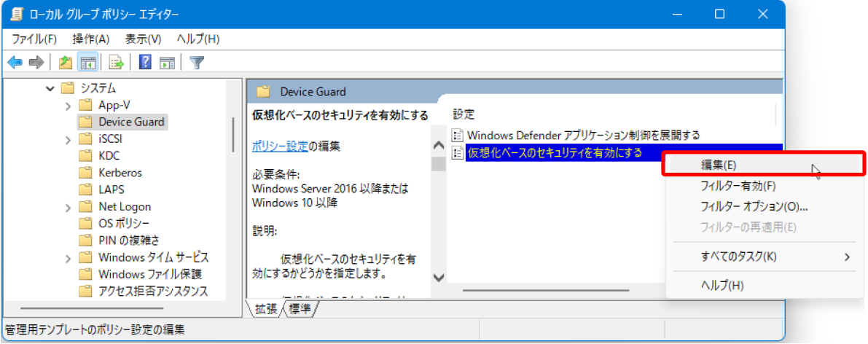Open the 操作(A) menu
Screen dimensions: 868x344
click(91, 39)
